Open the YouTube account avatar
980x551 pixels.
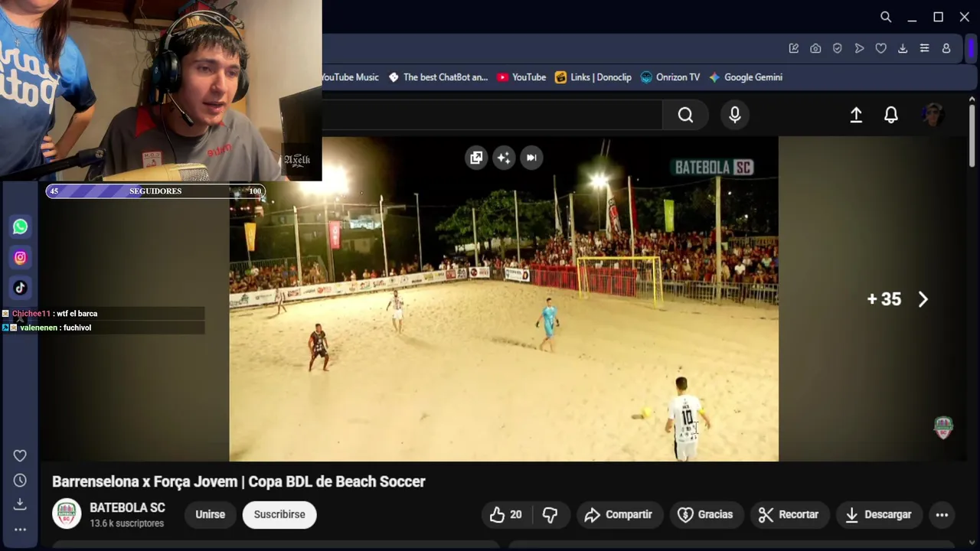[x=933, y=115]
